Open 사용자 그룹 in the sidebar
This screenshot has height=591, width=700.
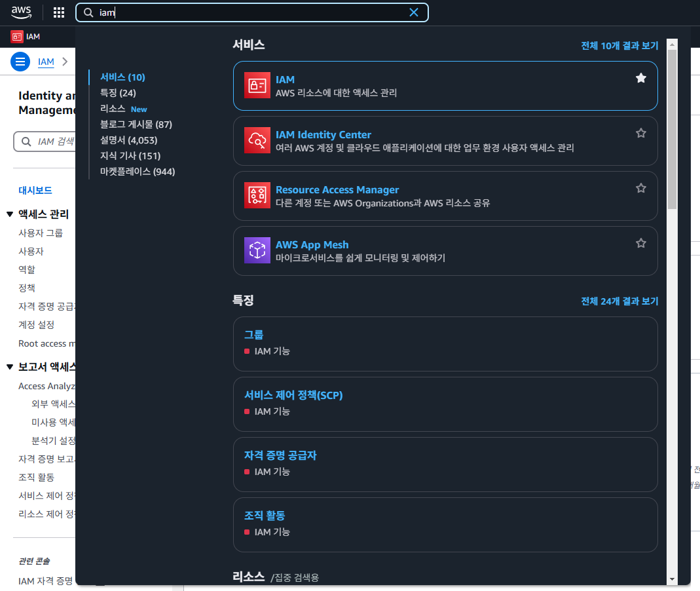coord(41,233)
